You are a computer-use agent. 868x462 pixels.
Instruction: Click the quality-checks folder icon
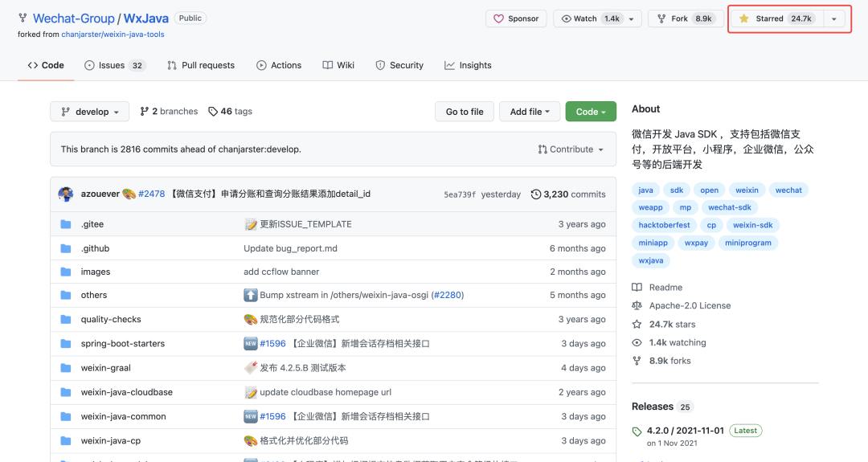tap(66, 319)
